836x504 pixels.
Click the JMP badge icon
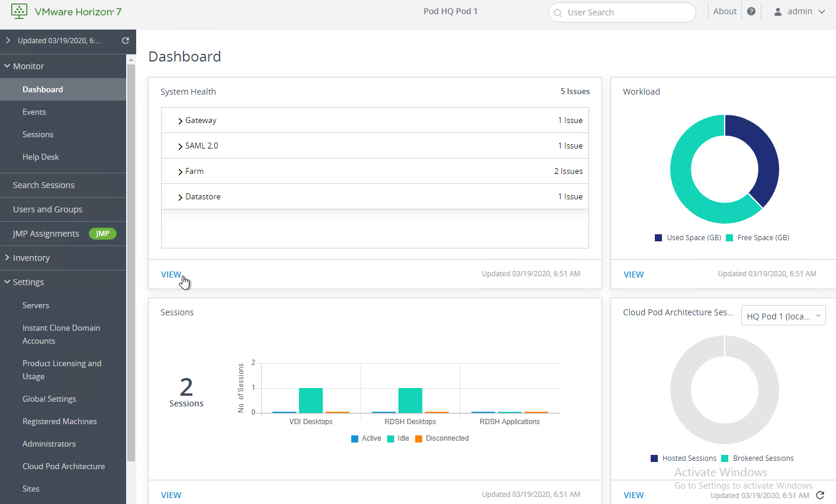point(102,234)
